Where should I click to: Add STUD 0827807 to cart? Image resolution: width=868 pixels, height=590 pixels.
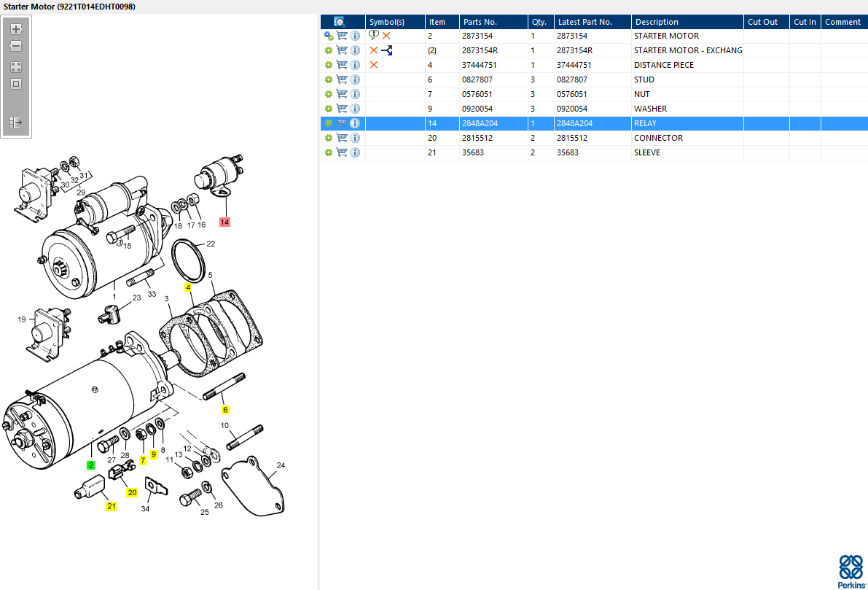pyautogui.click(x=342, y=79)
